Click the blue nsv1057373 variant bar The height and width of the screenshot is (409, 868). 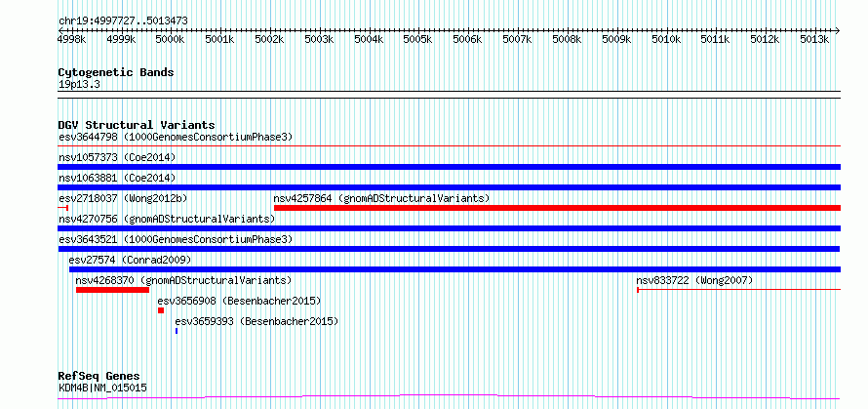449,167
